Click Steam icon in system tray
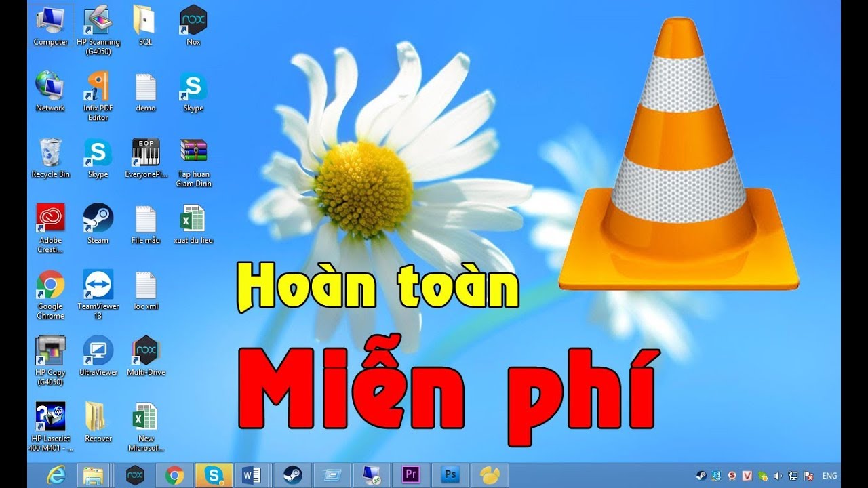The image size is (868, 488). 701,476
